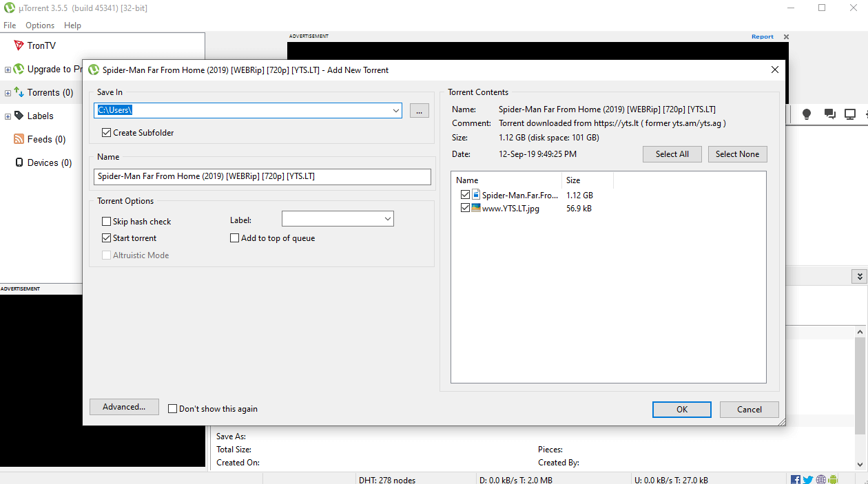The image size is (868, 484).
Task: Expand the Upgrade to Pro tree node
Action: (8, 70)
